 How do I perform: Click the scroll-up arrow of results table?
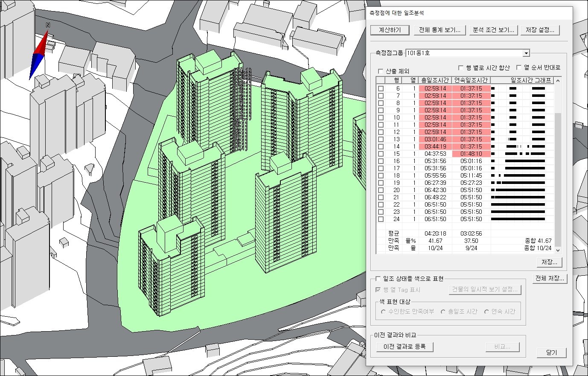pos(558,81)
